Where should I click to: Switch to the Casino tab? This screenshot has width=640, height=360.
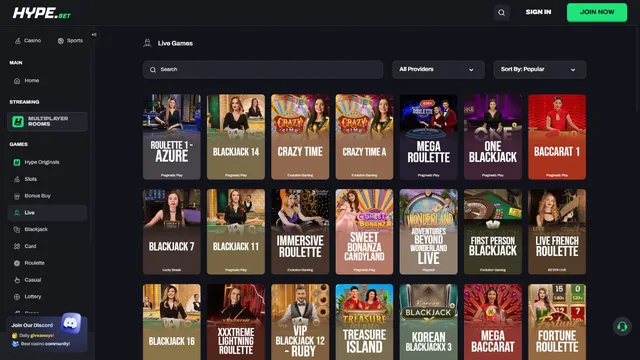[x=28, y=40]
